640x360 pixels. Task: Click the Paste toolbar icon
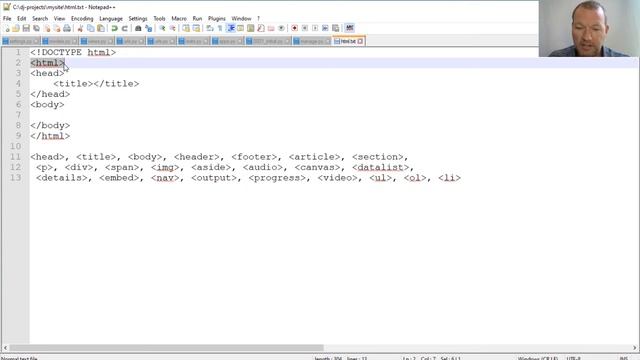tap(101, 28)
